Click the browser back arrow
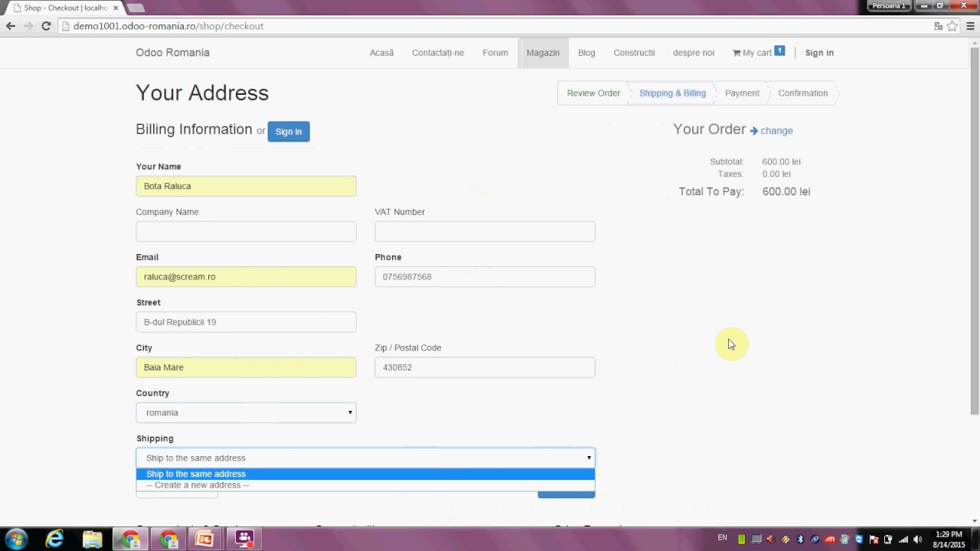This screenshot has height=551, width=980. tap(11, 26)
